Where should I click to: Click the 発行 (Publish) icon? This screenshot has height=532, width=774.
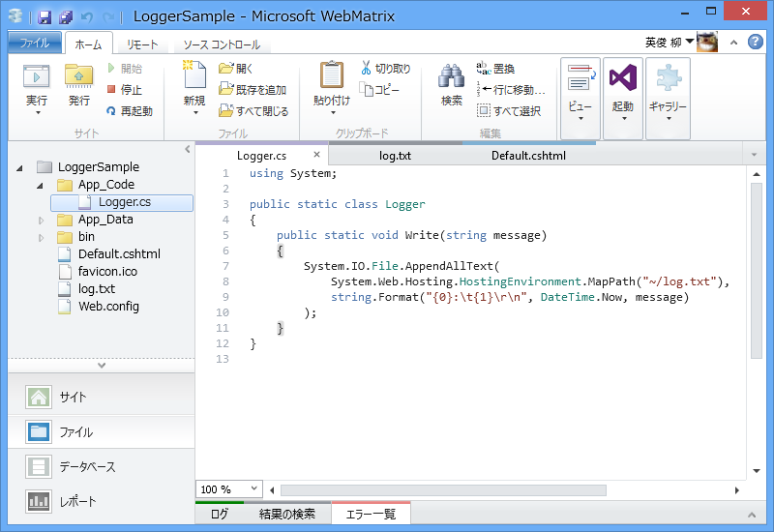(78, 77)
